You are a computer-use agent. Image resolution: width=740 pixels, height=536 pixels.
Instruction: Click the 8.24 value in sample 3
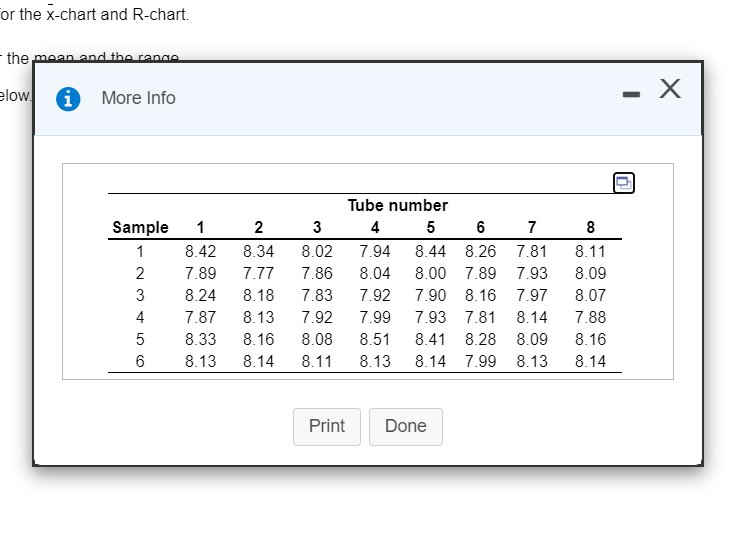[201, 295]
